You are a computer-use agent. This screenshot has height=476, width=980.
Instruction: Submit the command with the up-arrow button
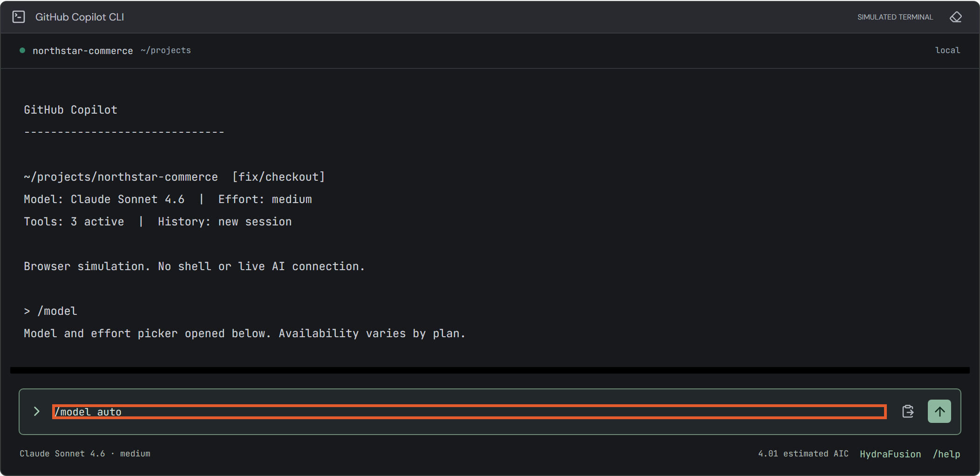pos(939,411)
